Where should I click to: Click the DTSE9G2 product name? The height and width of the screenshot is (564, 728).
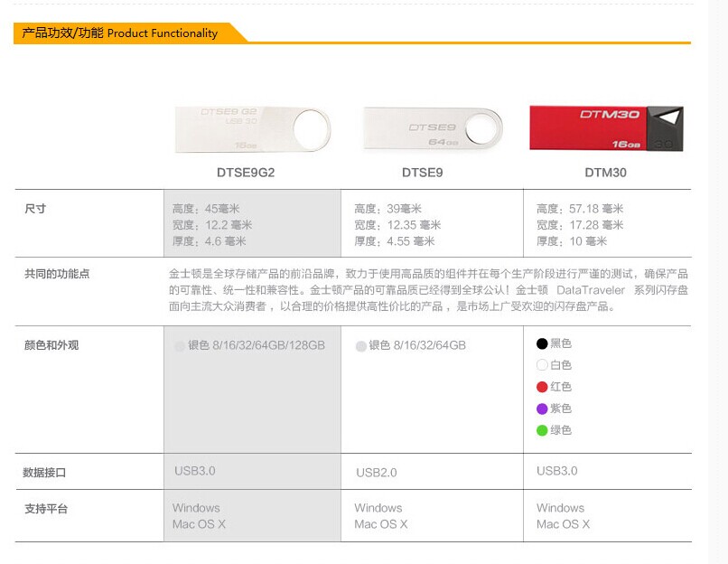[x=246, y=173]
